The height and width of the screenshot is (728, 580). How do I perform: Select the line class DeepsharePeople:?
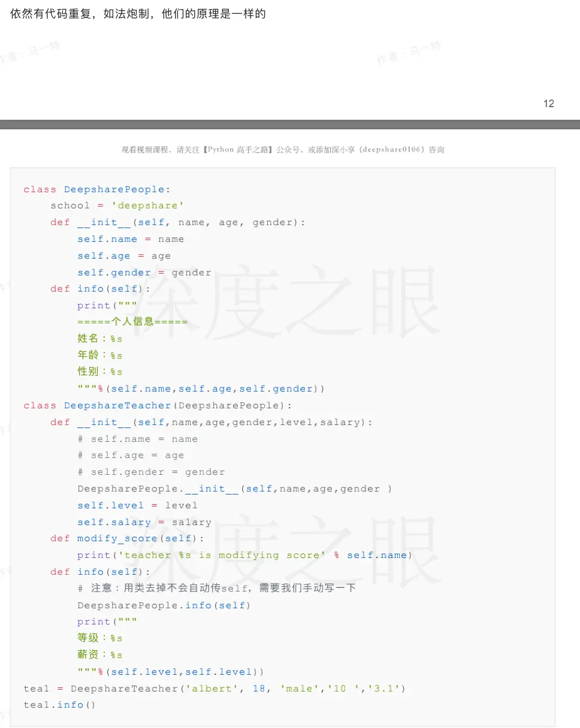[x=97, y=189]
